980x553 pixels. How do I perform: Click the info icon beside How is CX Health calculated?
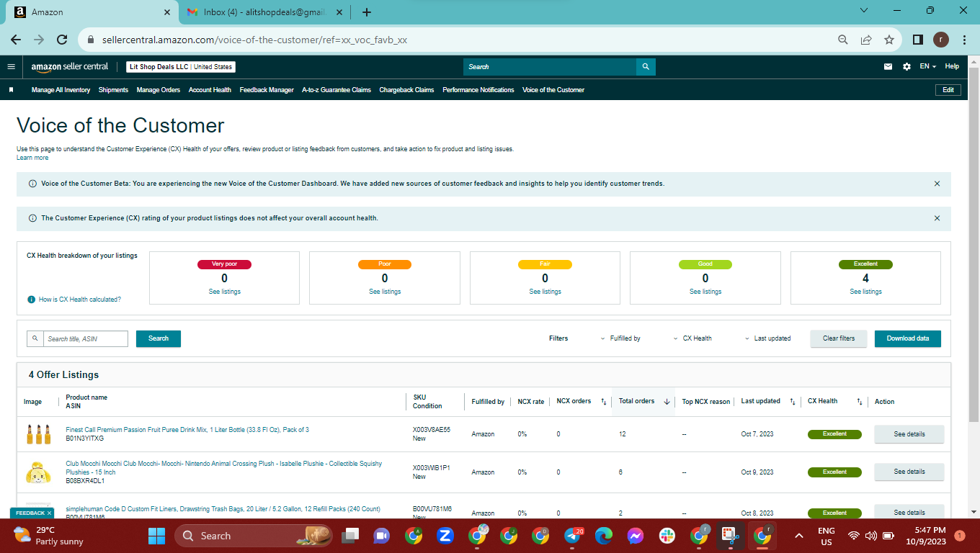(x=31, y=300)
